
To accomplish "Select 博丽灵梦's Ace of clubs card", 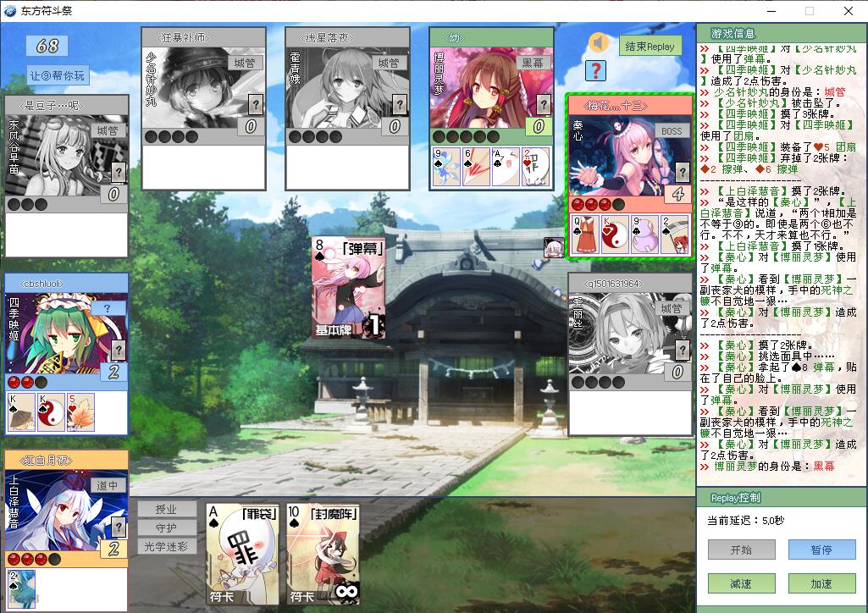I will 506,166.
